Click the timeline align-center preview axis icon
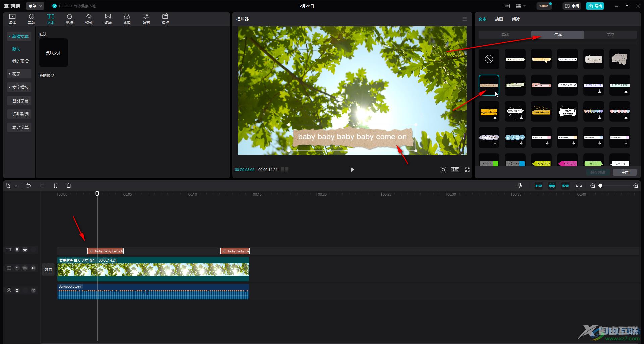This screenshot has width=644, height=344. [x=579, y=186]
